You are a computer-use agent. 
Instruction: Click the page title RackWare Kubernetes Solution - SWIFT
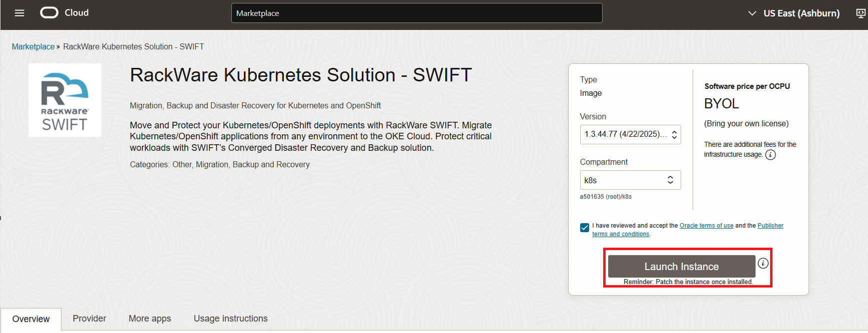tap(301, 75)
